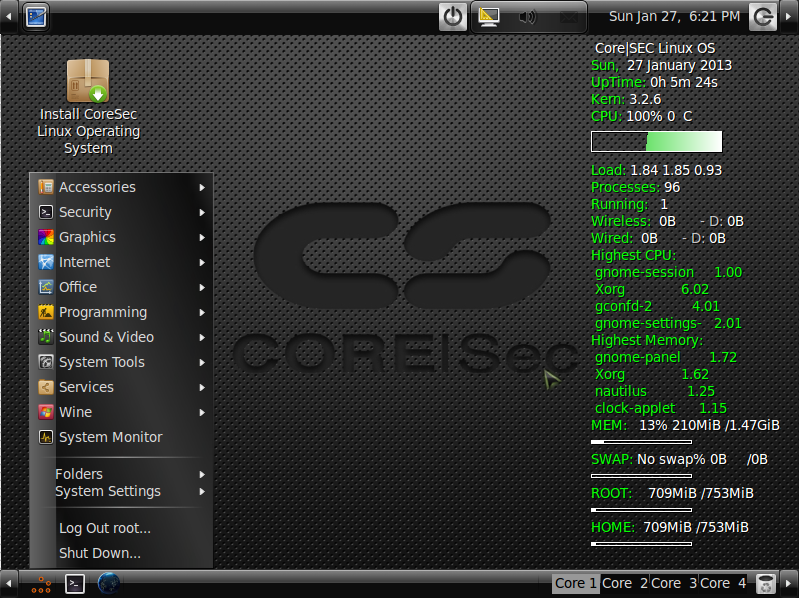799x598 pixels.
Task: Expand the Programming submenu arrow
Action: pyautogui.click(x=202, y=312)
